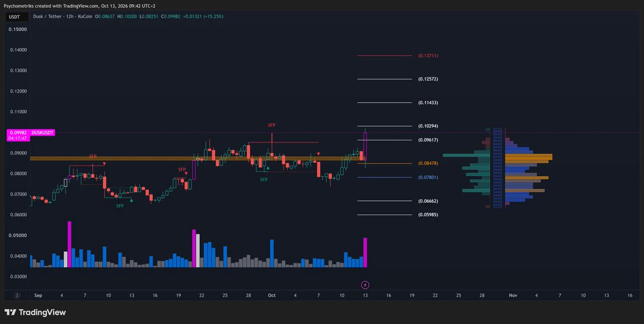Screen dimensions: 644x324
Task: Click the 0.15000 price scale label
Action: (x=18, y=30)
